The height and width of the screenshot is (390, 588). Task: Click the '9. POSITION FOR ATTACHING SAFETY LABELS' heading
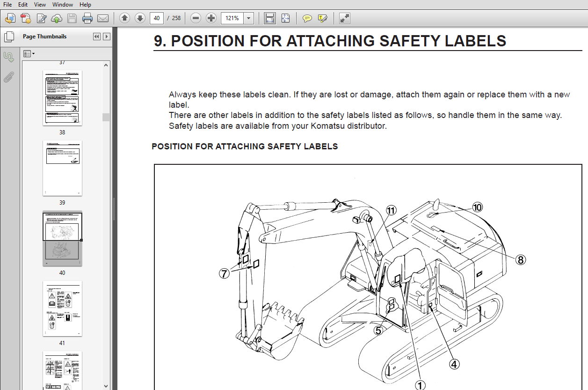pos(330,41)
